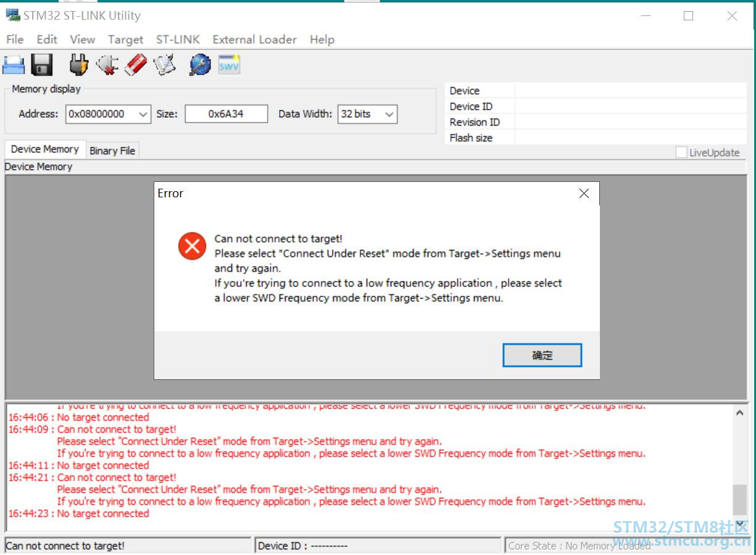Open the Target menu
Screen dimensions: 756x555
click(x=125, y=39)
